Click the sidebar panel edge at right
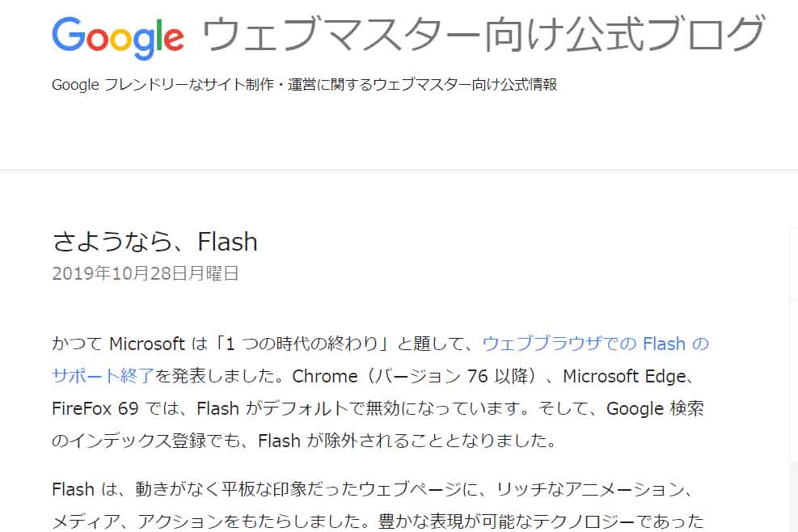 [x=792, y=364]
